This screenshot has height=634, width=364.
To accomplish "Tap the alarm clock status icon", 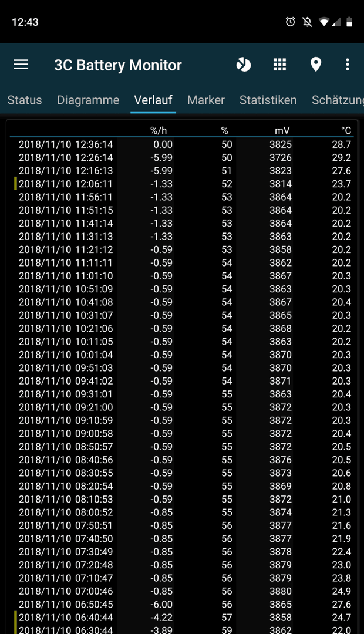I will [x=291, y=22].
